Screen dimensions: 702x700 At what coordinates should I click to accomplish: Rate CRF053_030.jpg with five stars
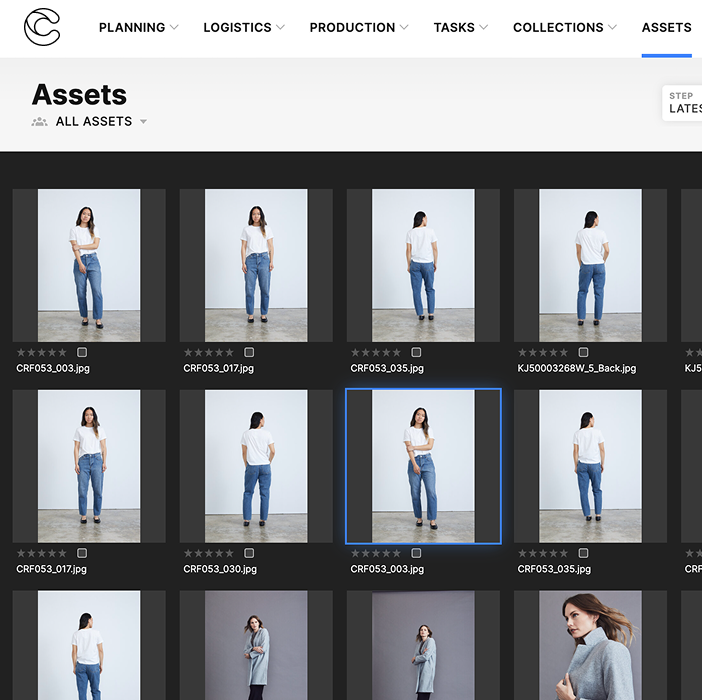[x=229, y=553]
